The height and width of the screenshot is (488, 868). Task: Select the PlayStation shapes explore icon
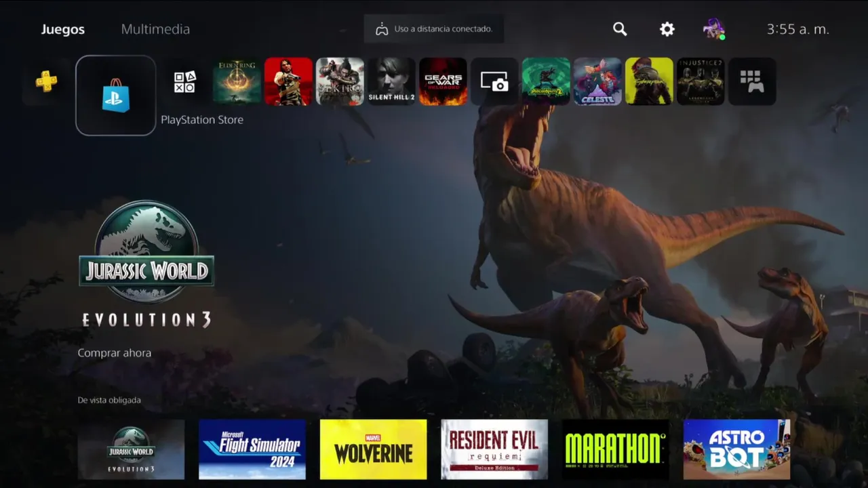[184, 81]
